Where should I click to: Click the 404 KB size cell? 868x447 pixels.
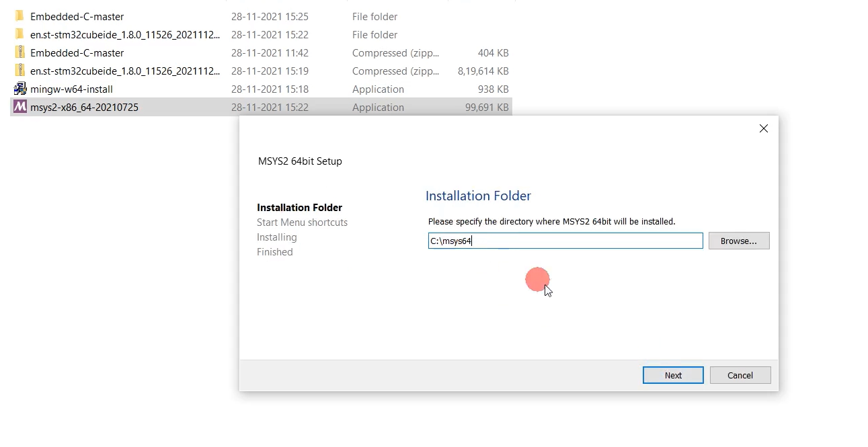pyautogui.click(x=493, y=52)
